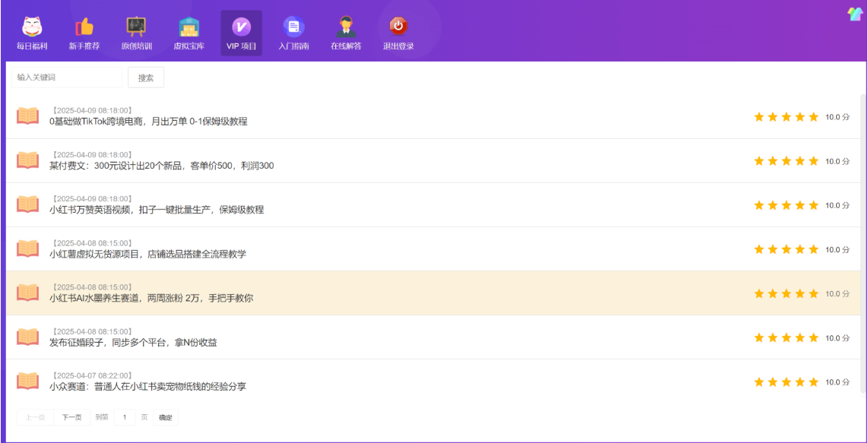The width and height of the screenshot is (868, 443).
Task: Click the 在线解答 support agent icon
Action: 346,27
